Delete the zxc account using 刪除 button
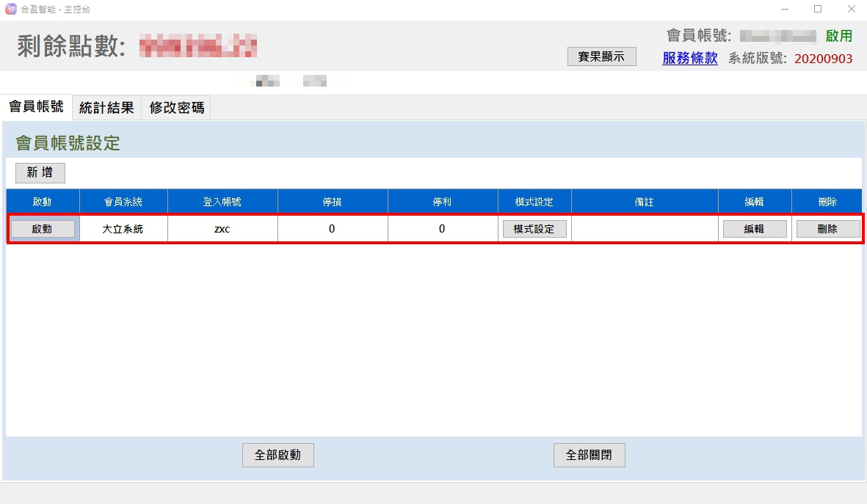This screenshot has height=504, width=867. tap(827, 229)
